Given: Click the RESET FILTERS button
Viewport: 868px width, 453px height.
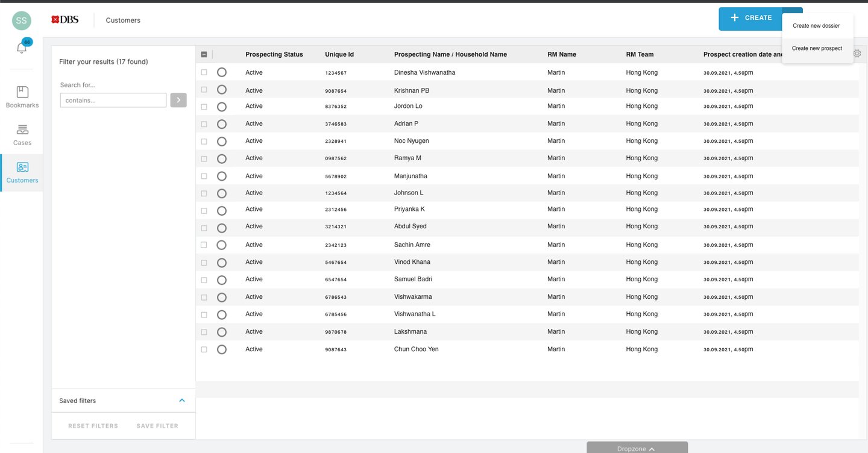Looking at the screenshot, I should 93,426.
